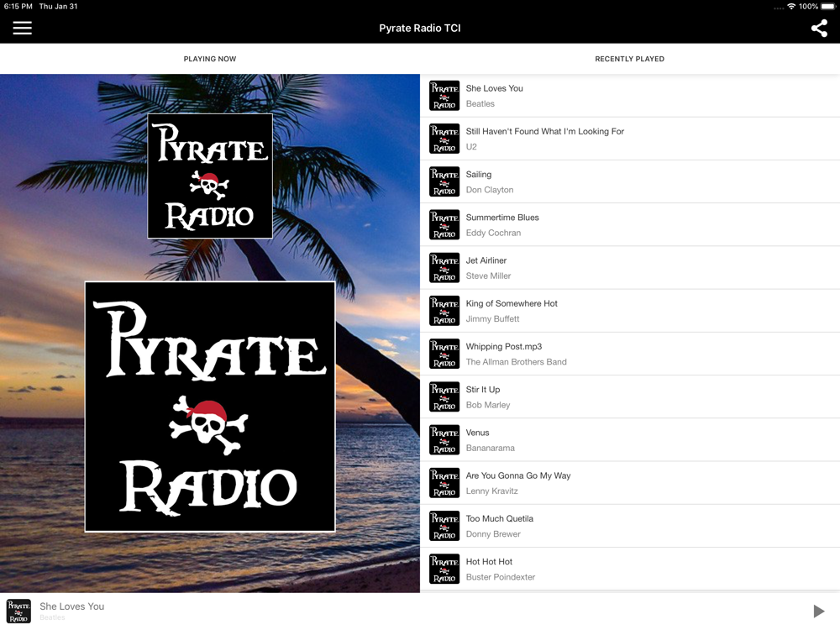
Task: Tap the Wi-Fi status icon
Action: [791, 7]
